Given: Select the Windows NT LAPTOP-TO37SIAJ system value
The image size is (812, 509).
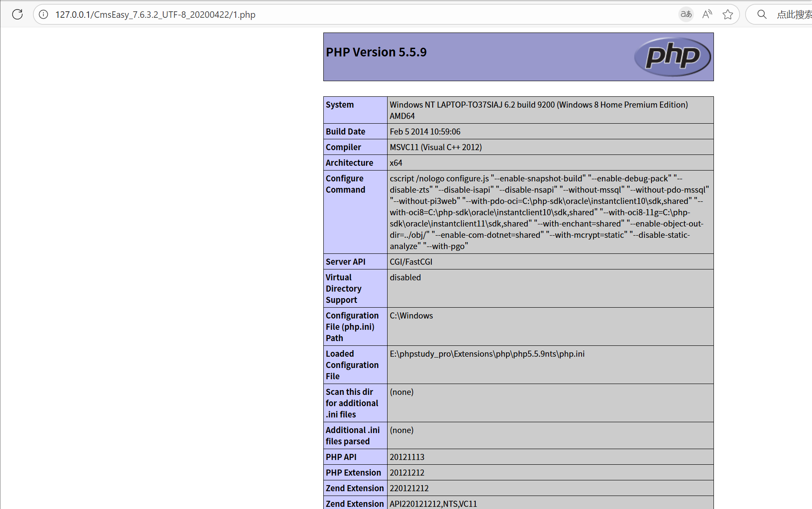Looking at the screenshot, I should (x=539, y=110).
